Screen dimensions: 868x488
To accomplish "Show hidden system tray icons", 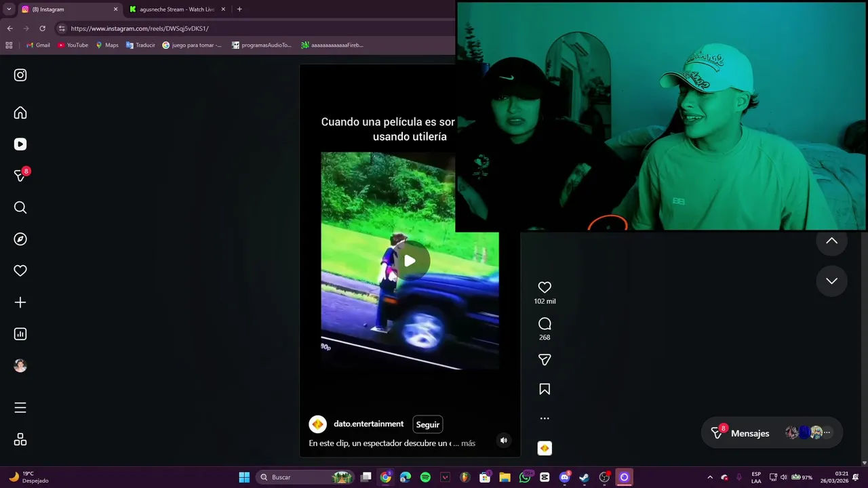I will point(710,477).
